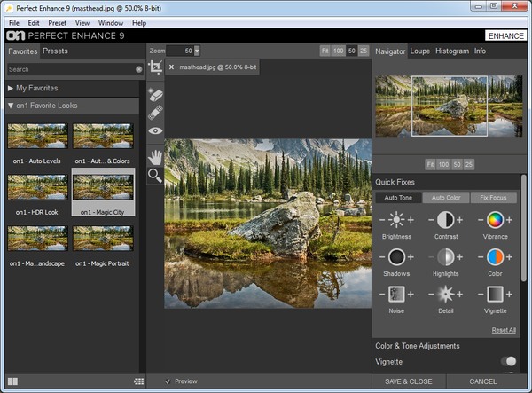Clear the preset search field

pyautogui.click(x=139, y=69)
